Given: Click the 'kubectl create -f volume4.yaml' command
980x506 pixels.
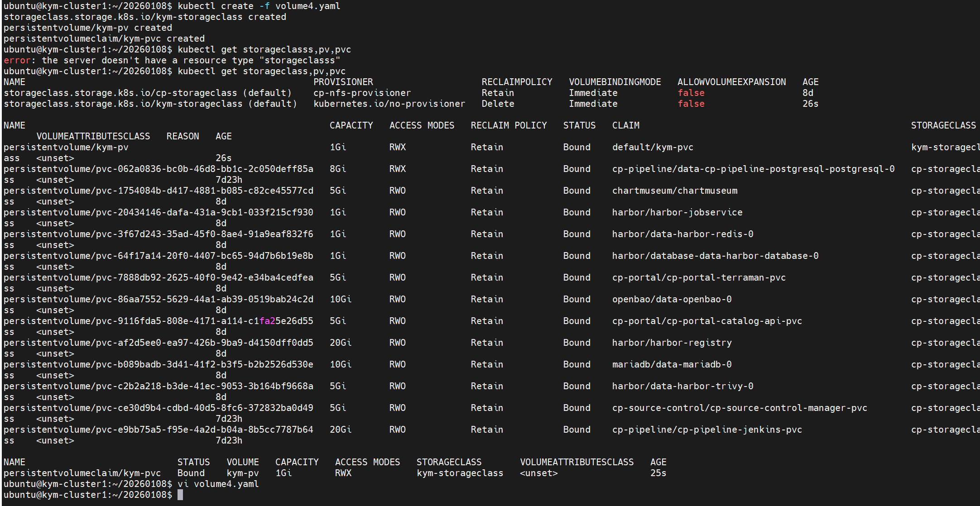Looking at the screenshot, I should [259, 6].
